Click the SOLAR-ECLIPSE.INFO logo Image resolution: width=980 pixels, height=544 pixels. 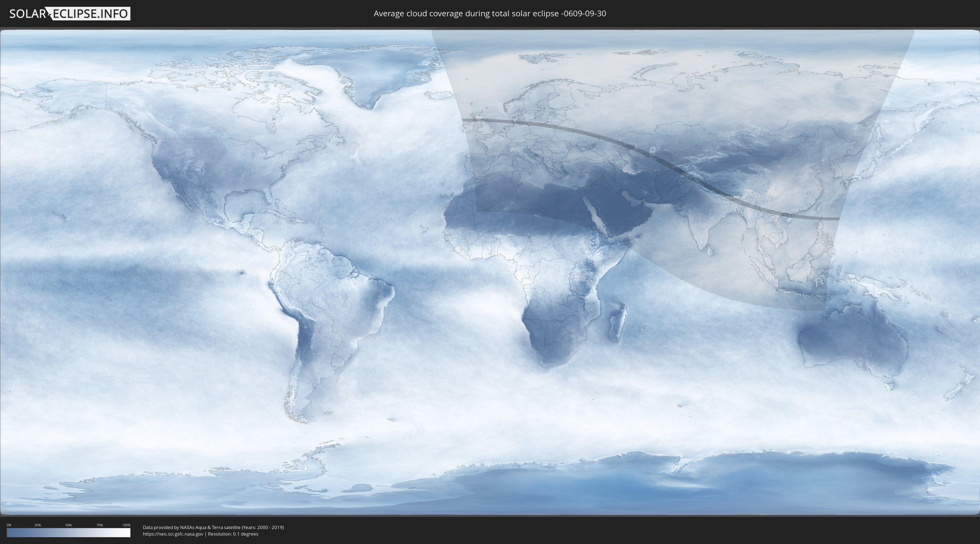[x=70, y=14]
